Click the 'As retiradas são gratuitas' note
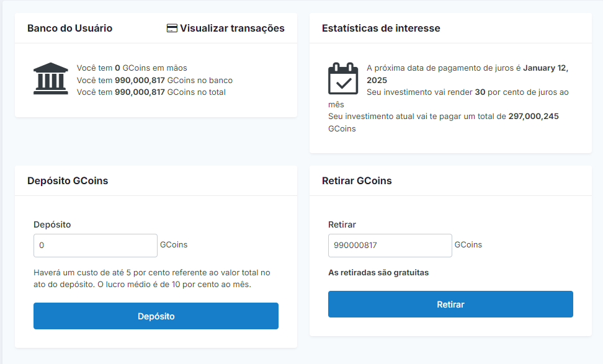 [378, 273]
